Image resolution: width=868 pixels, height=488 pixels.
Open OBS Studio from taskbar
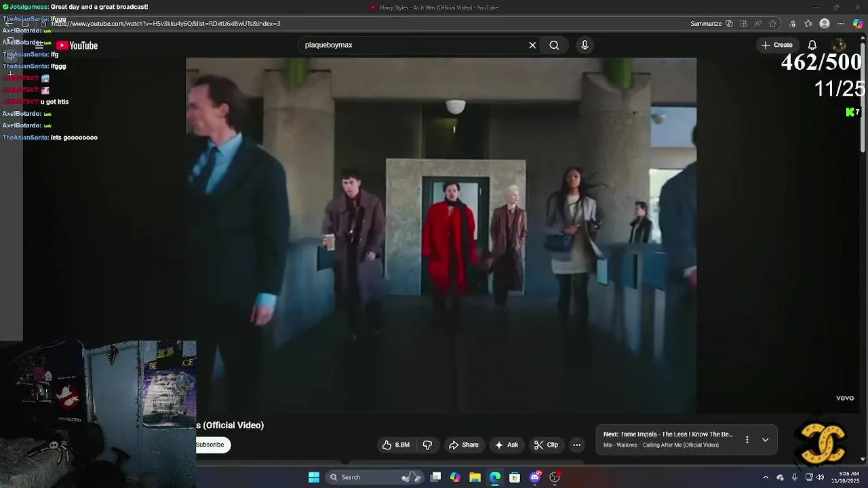click(555, 477)
